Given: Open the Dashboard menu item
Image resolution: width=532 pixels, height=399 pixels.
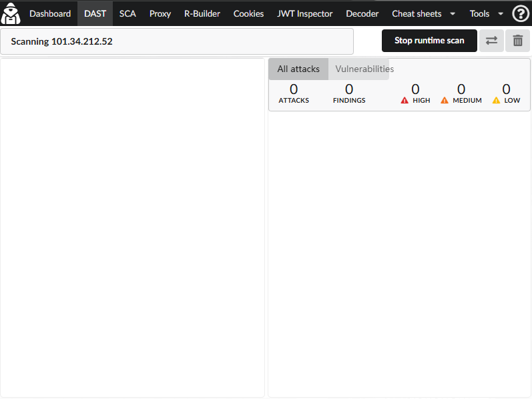Looking at the screenshot, I should (50, 13).
